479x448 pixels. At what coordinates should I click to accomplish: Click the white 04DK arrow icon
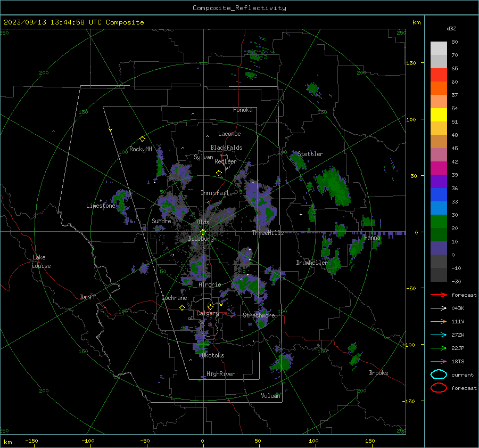click(x=439, y=308)
